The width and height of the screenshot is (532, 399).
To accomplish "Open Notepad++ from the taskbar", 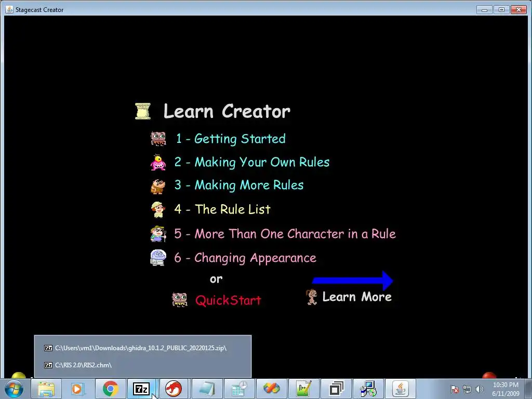I will 303,389.
